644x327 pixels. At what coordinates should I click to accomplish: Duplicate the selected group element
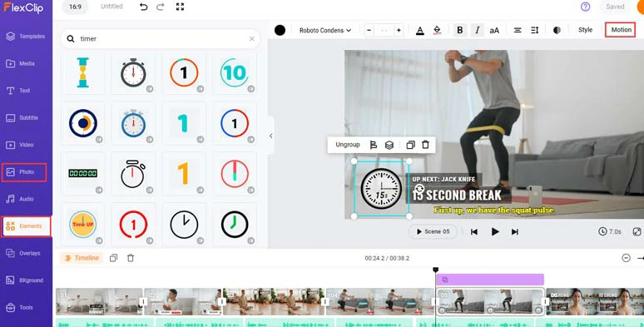click(410, 145)
